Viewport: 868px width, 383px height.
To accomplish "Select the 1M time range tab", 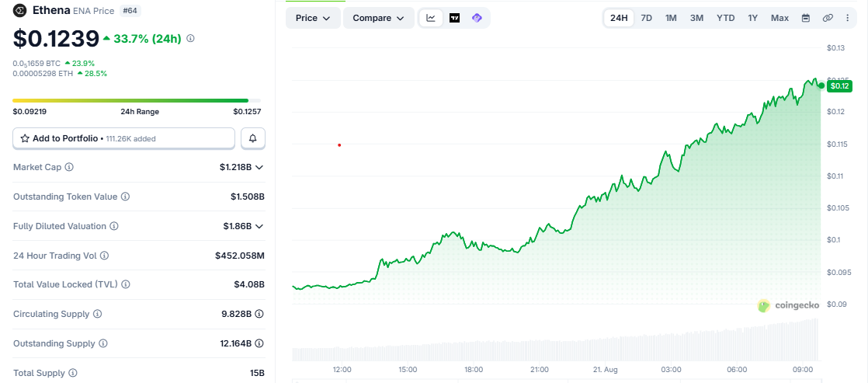I will 671,18.
